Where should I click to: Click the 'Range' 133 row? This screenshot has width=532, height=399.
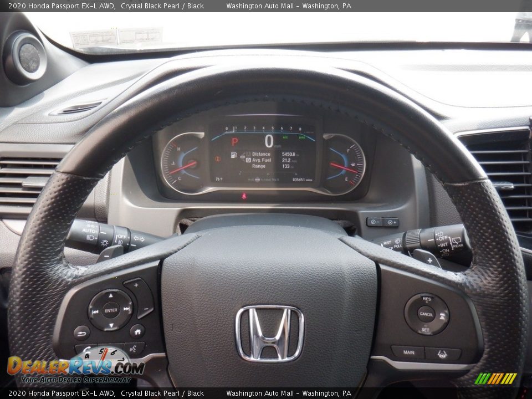point(273,166)
